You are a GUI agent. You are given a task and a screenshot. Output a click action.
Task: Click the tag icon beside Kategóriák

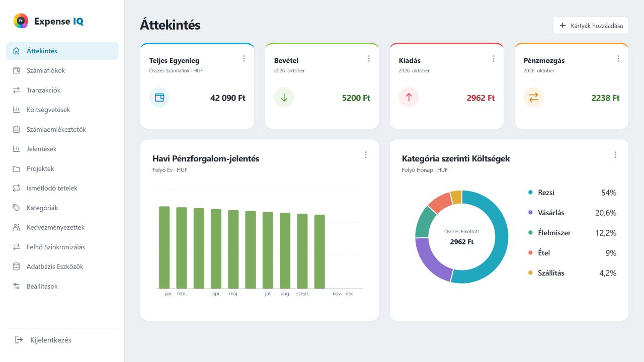tap(17, 208)
